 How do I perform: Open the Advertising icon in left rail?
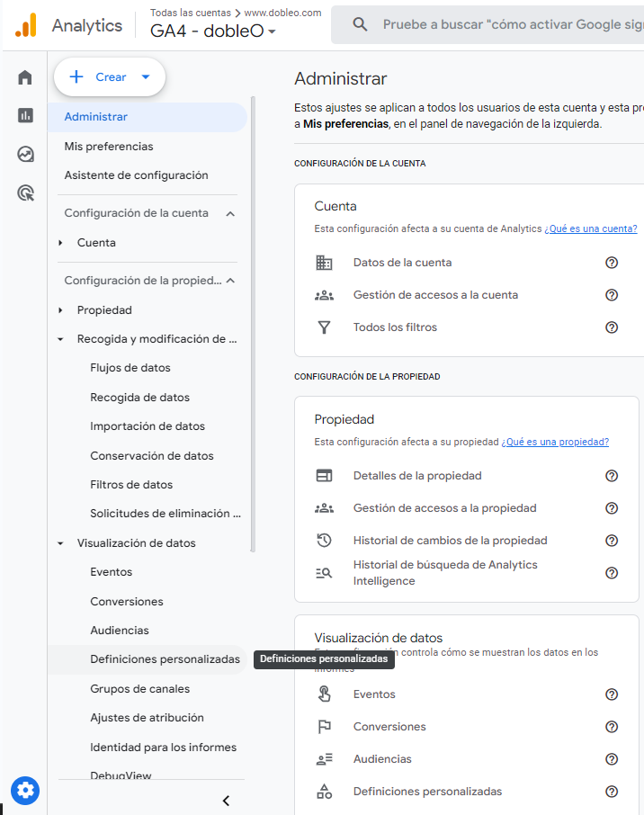(25, 193)
